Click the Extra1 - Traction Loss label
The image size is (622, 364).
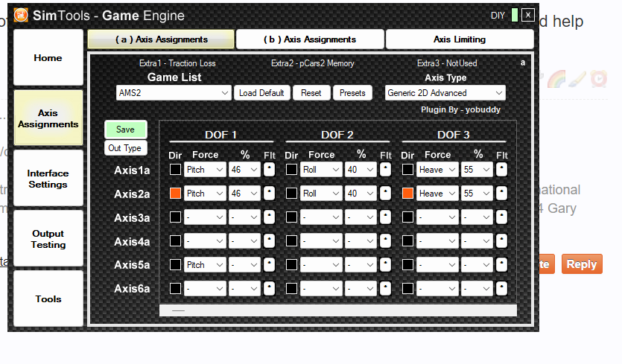(x=177, y=63)
